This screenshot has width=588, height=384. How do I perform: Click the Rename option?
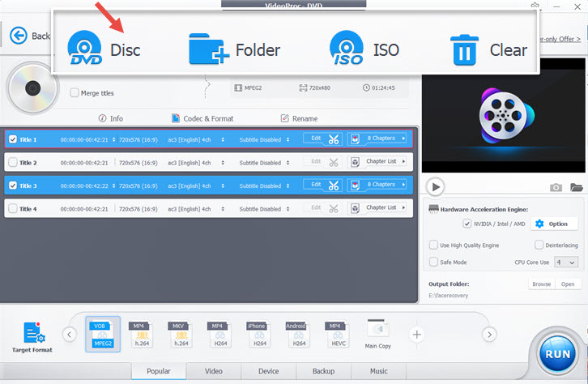point(299,118)
